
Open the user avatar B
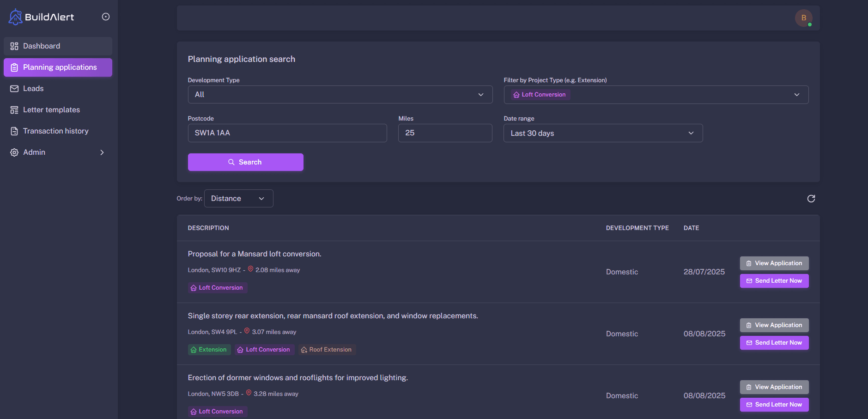[803, 18]
